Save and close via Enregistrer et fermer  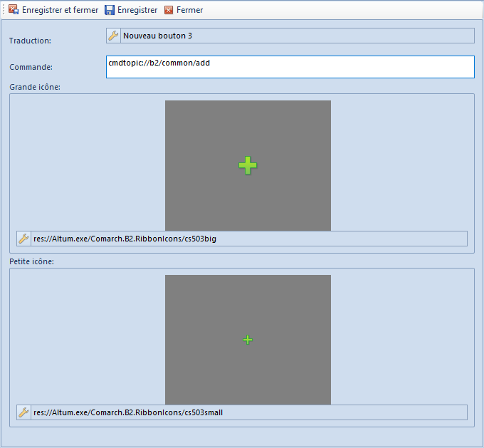pyautogui.click(x=60, y=10)
